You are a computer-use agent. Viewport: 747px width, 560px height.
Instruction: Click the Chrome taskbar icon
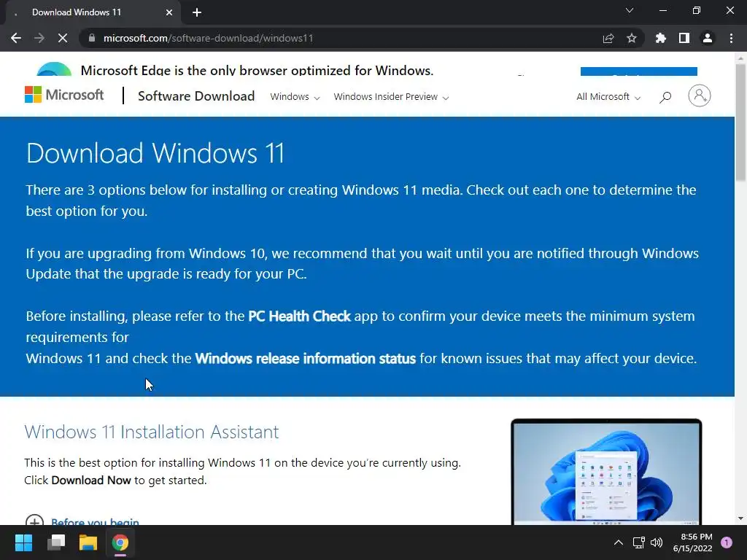120,542
